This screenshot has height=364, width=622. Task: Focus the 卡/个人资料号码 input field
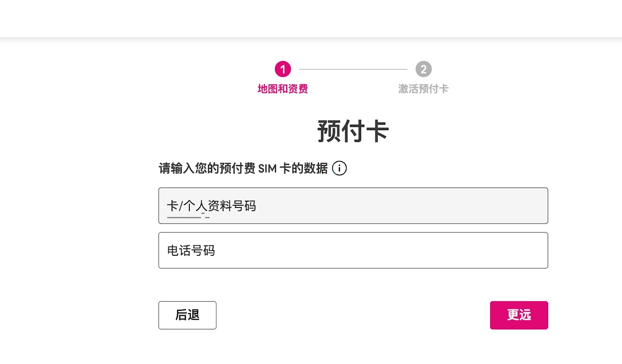(x=353, y=206)
